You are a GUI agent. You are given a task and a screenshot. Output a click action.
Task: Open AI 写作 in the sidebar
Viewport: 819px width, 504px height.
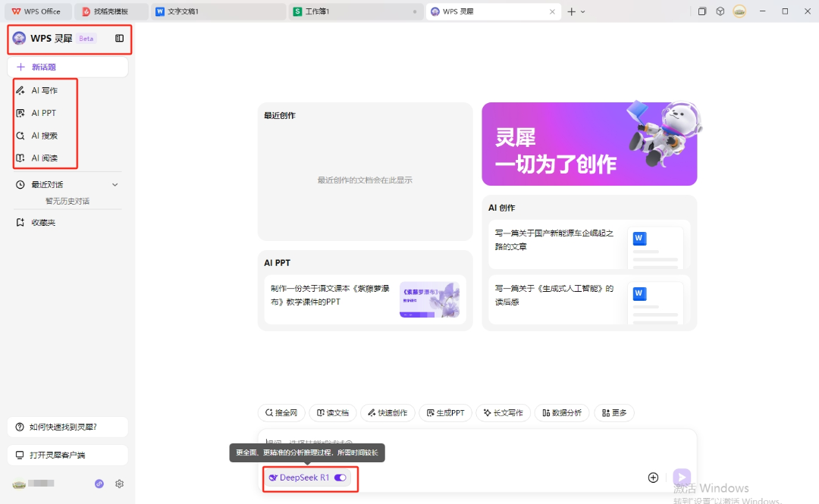pyautogui.click(x=45, y=90)
